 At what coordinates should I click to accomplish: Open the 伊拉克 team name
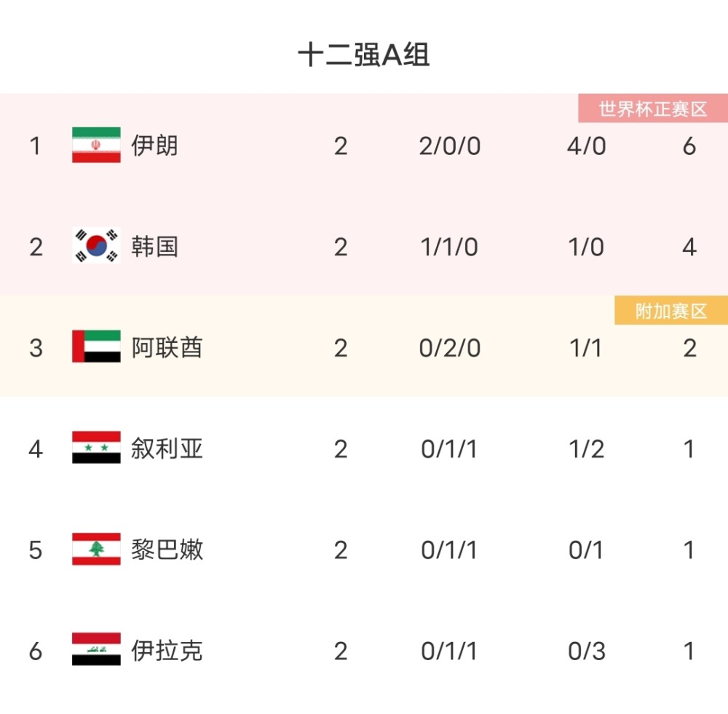pyautogui.click(x=167, y=650)
